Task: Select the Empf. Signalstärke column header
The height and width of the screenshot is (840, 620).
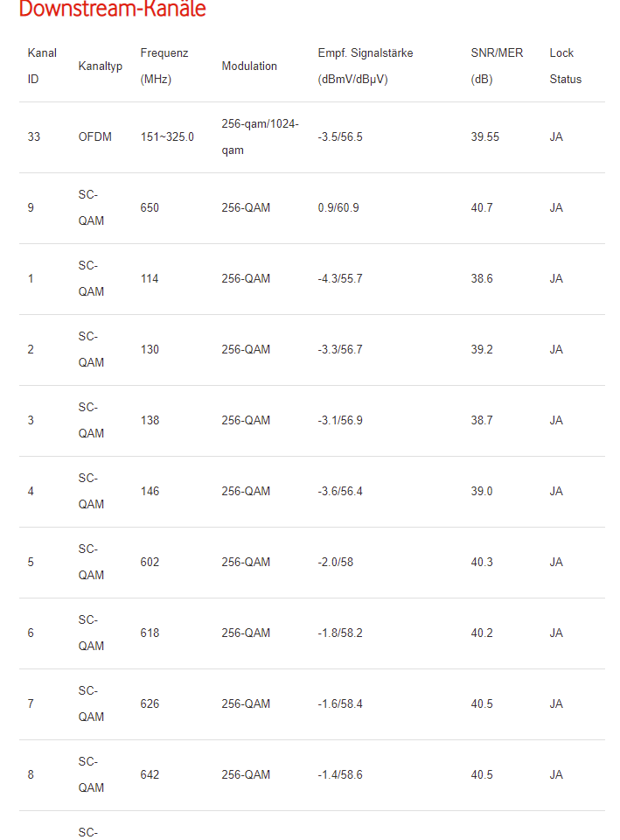Action: 366,66
